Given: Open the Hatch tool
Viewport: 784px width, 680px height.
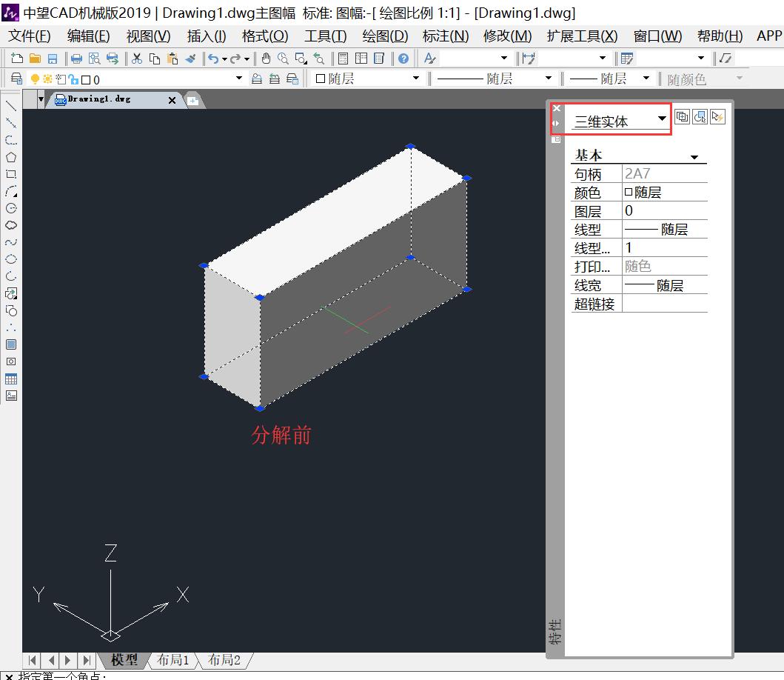Looking at the screenshot, I should tap(10, 344).
